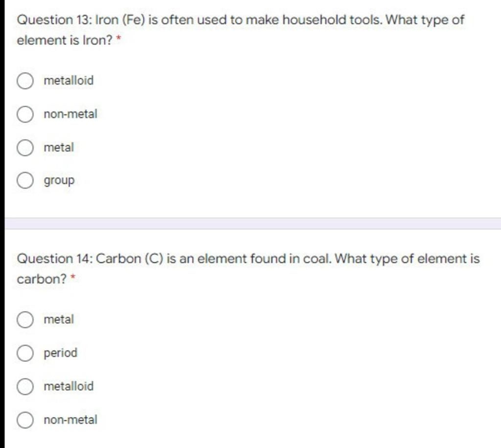Click the red required asterisk after 'carbon?'
Viewport: 501px width, 448px height.
(x=72, y=276)
